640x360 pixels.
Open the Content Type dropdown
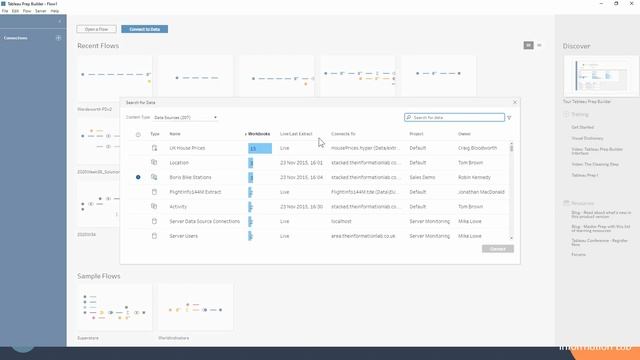pos(185,118)
